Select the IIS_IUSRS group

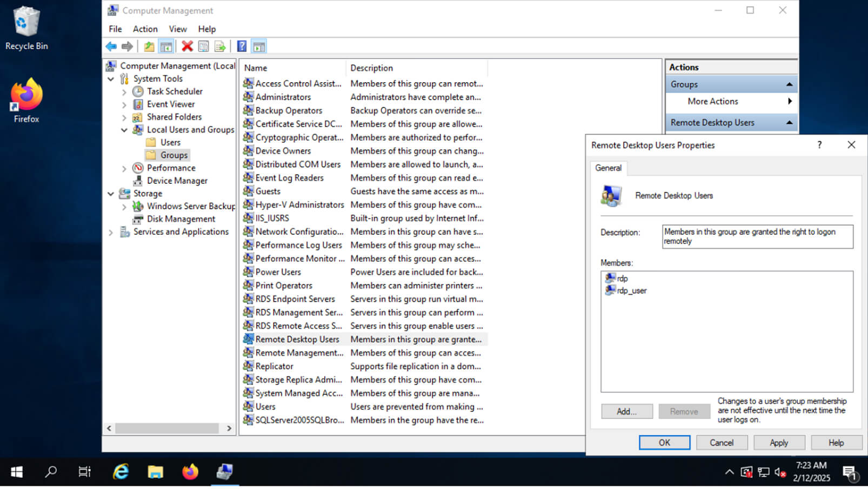tap(363, 218)
